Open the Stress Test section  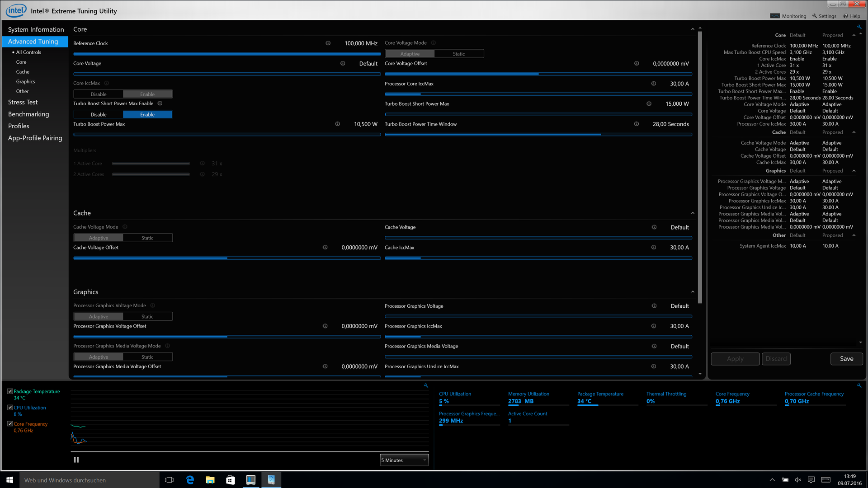(23, 102)
